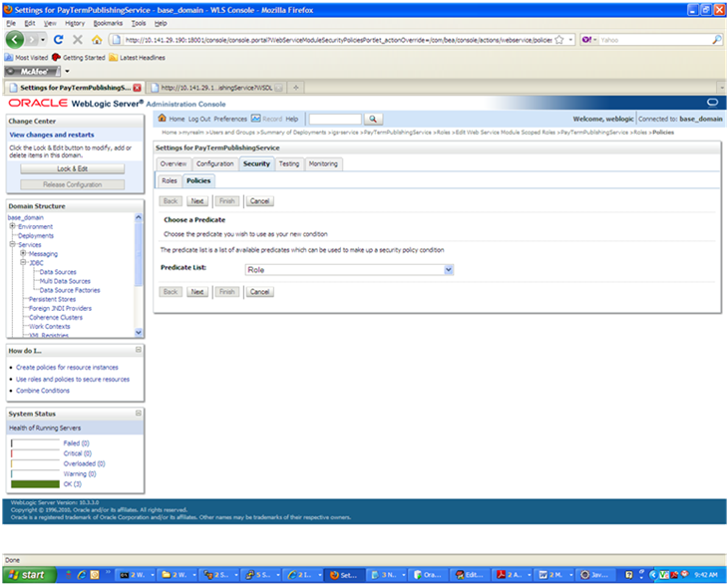The height and width of the screenshot is (585, 728).
Task: Open the search engine selector dropdown
Action: [x=589, y=40]
